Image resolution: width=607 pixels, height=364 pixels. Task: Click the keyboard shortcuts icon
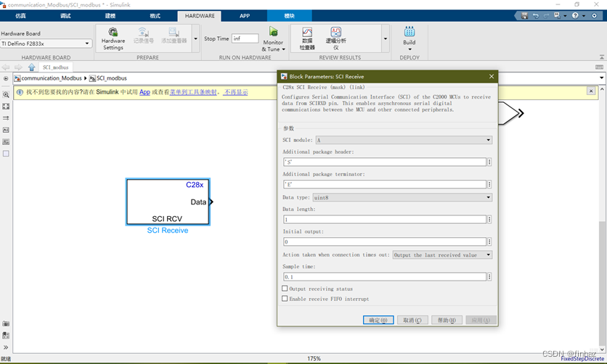(x=599, y=67)
